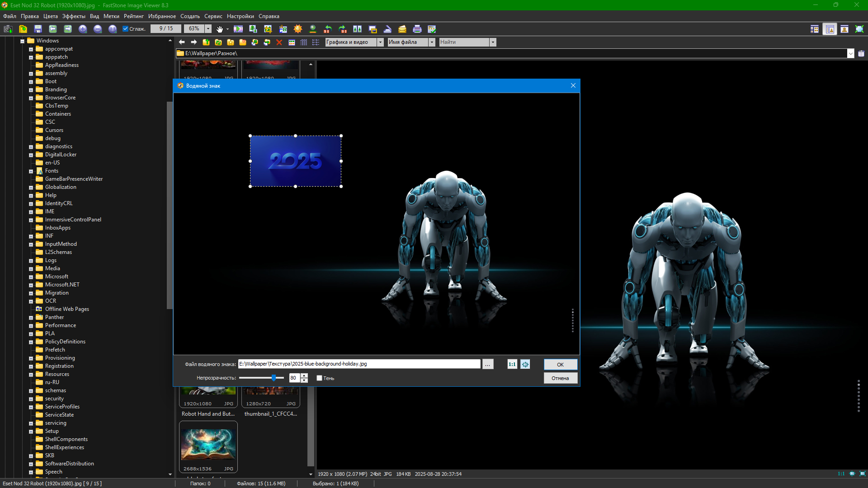Screen dimensions: 868x488
Task: Open the Crop tool icon
Action: (268, 29)
